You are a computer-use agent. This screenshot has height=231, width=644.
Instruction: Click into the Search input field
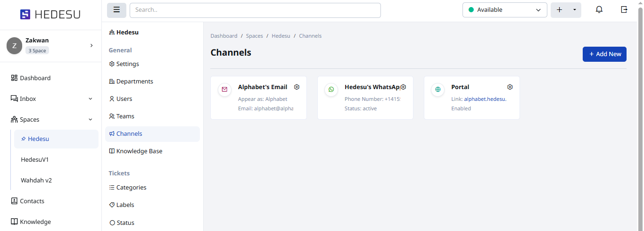click(255, 10)
